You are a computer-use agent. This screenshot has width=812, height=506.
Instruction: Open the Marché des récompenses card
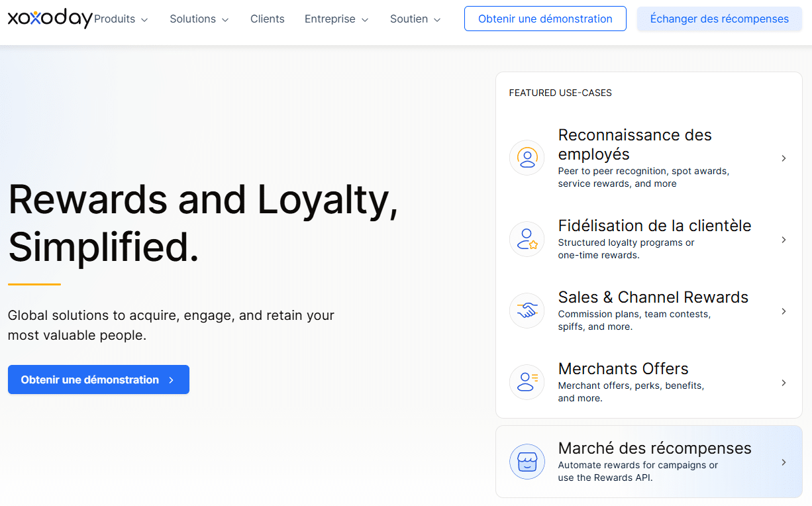(655, 448)
